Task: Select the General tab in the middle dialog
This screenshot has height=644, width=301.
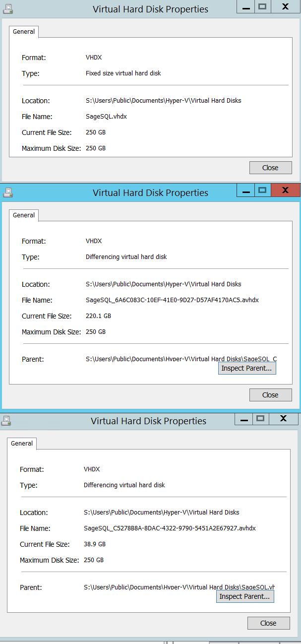Action: pos(23,215)
